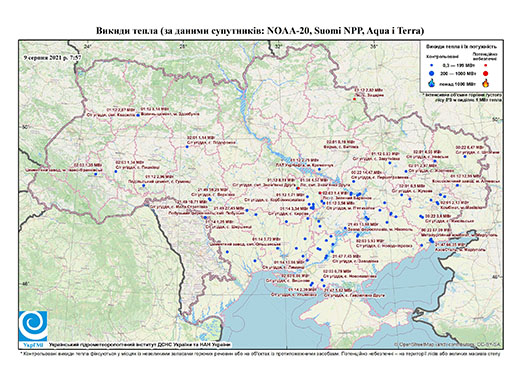Viewport: 520px width, 368px height.
Task: Click the orange flame legend icon
Action: [486, 83]
